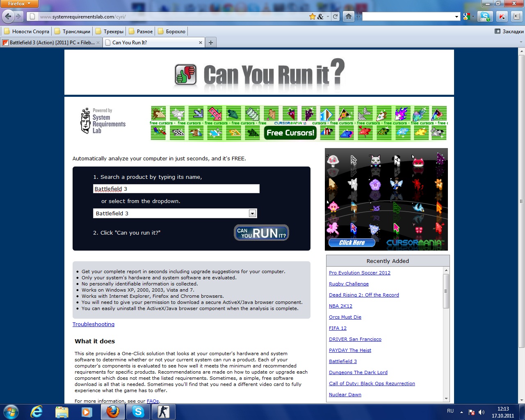The height and width of the screenshot is (420, 525).
Task: Open Counter-Strike from the taskbar
Action: (164, 412)
